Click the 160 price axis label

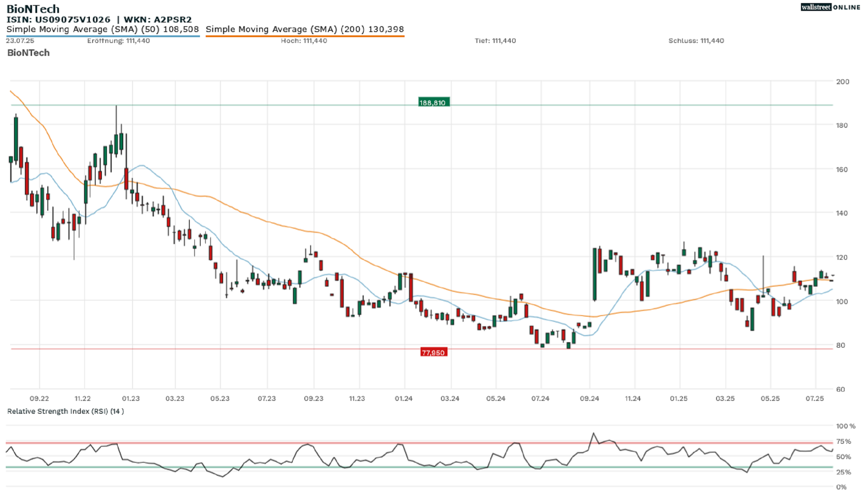coord(841,170)
